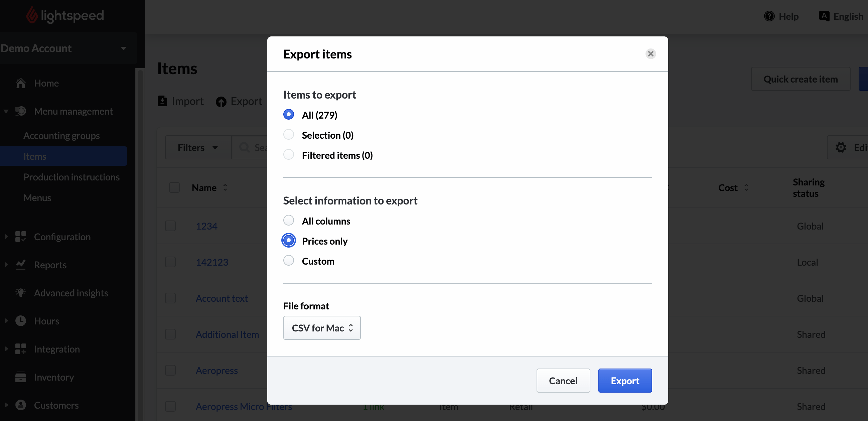This screenshot has height=421, width=868.
Task: Open the Demo Account dropdown
Action: [64, 48]
